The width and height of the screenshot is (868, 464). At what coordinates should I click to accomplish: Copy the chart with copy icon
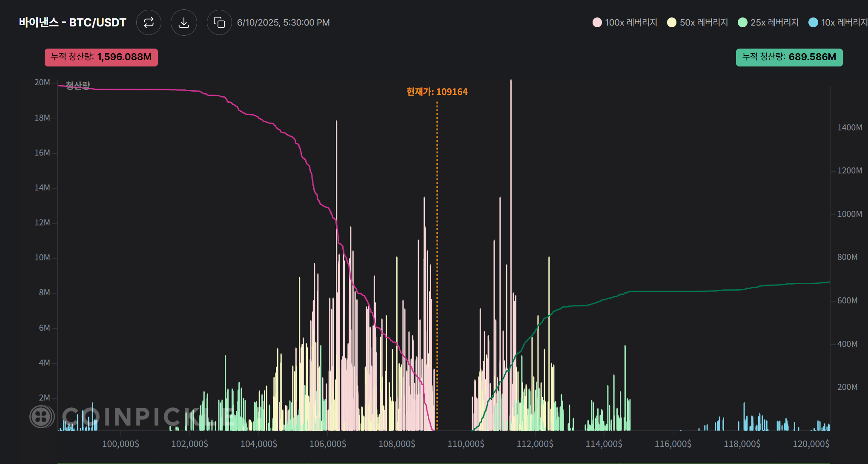pos(219,23)
